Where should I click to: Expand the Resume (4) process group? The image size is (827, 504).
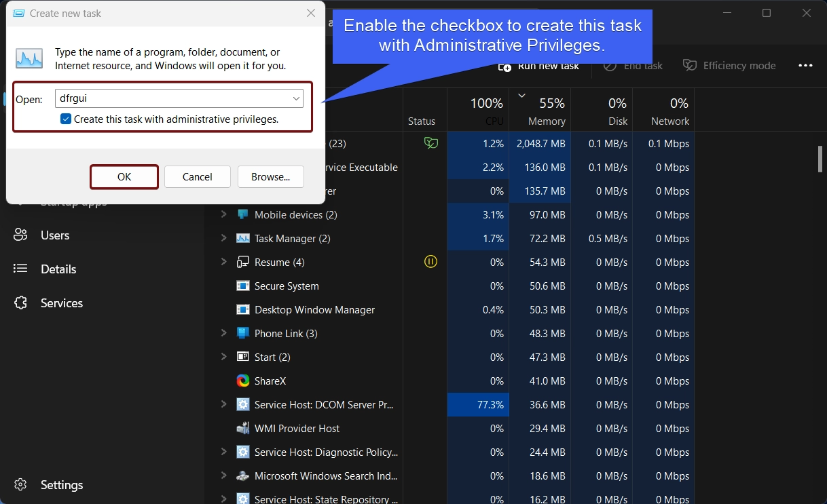click(x=223, y=263)
